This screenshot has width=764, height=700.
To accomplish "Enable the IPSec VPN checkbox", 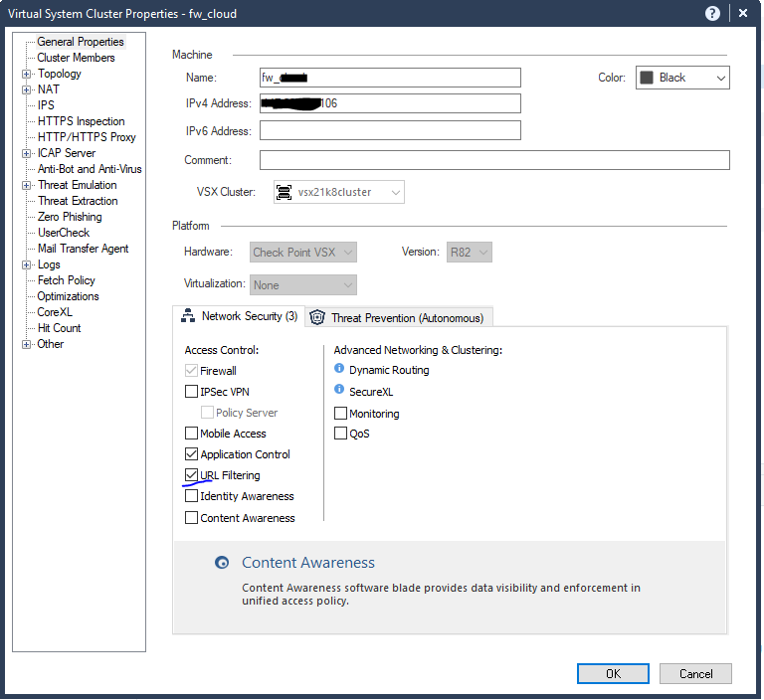I will [x=191, y=391].
